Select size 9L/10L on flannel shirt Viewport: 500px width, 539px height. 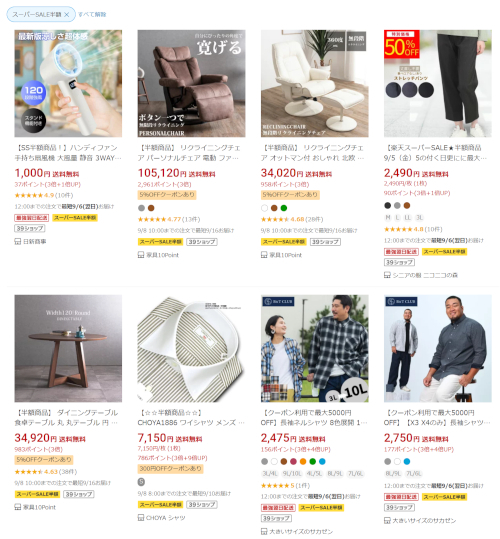[x=292, y=474]
